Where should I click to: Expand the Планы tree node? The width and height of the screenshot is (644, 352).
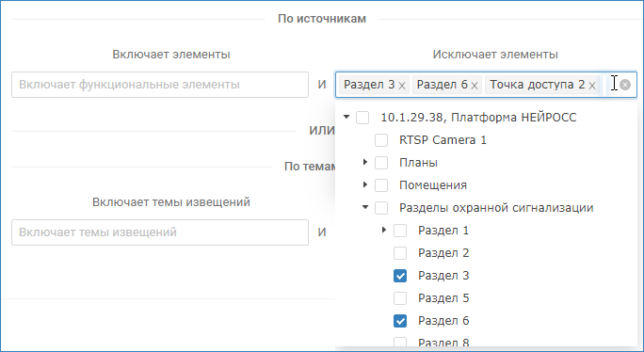click(365, 162)
